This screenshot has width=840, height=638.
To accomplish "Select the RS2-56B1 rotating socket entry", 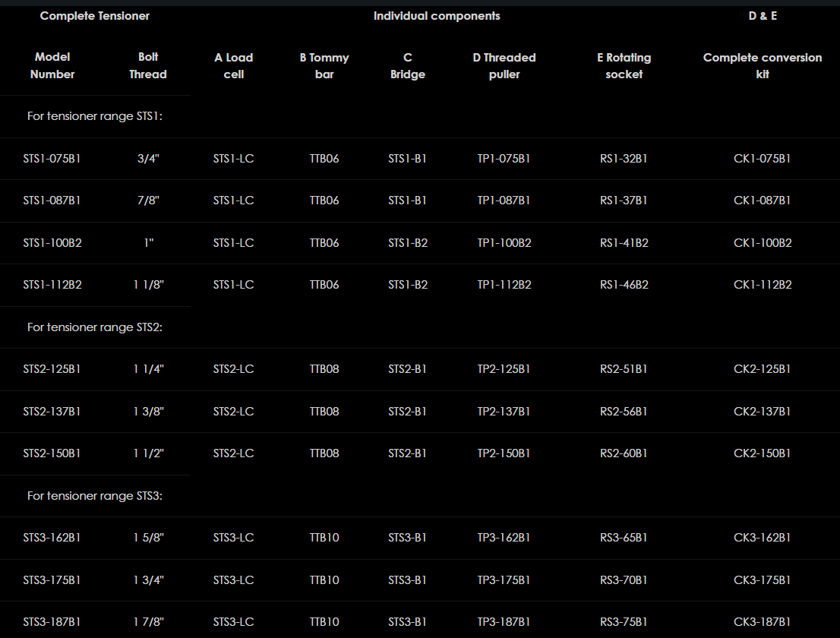I will [624, 412].
